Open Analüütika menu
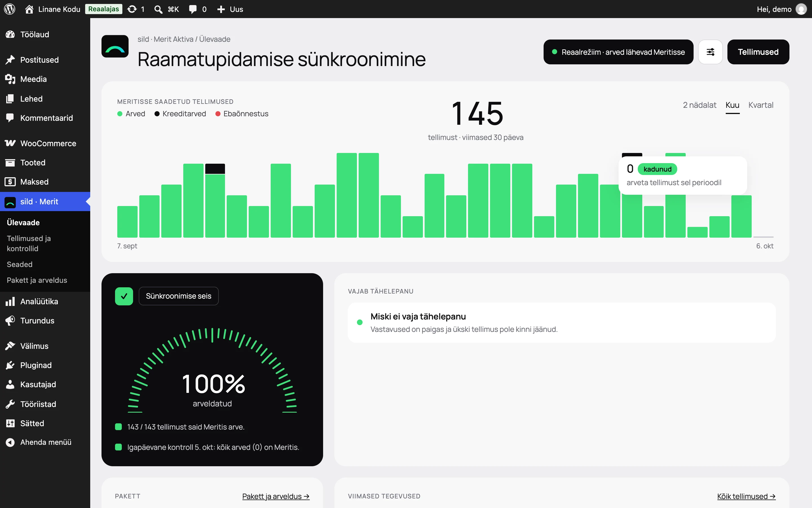812x508 pixels. pyautogui.click(x=45, y=301)
